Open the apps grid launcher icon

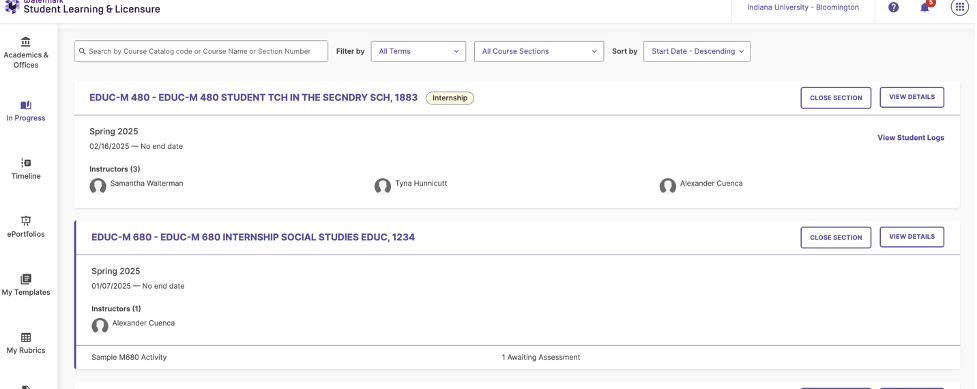point(960,7)
